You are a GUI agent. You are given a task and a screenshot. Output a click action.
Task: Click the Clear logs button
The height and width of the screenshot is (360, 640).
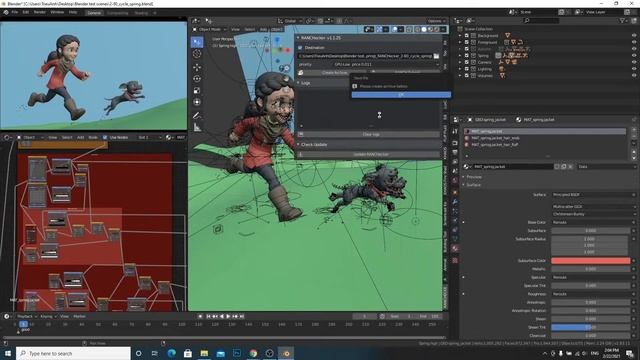[371, 134]
